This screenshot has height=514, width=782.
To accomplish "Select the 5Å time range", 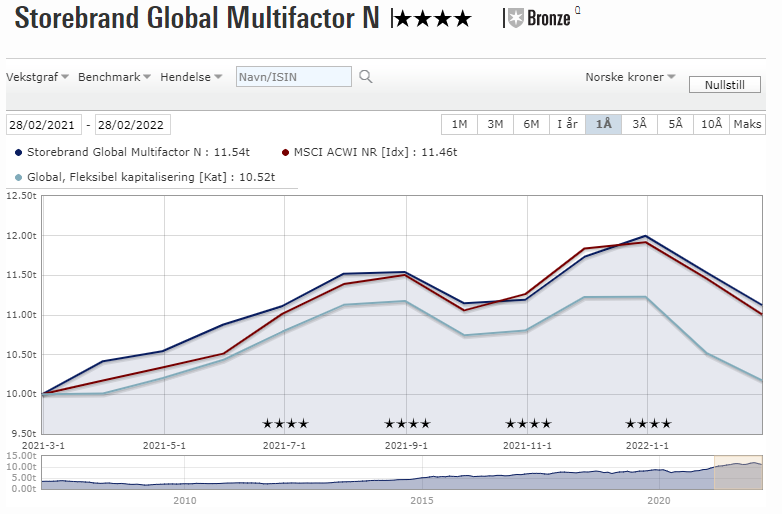I will 675,124.
